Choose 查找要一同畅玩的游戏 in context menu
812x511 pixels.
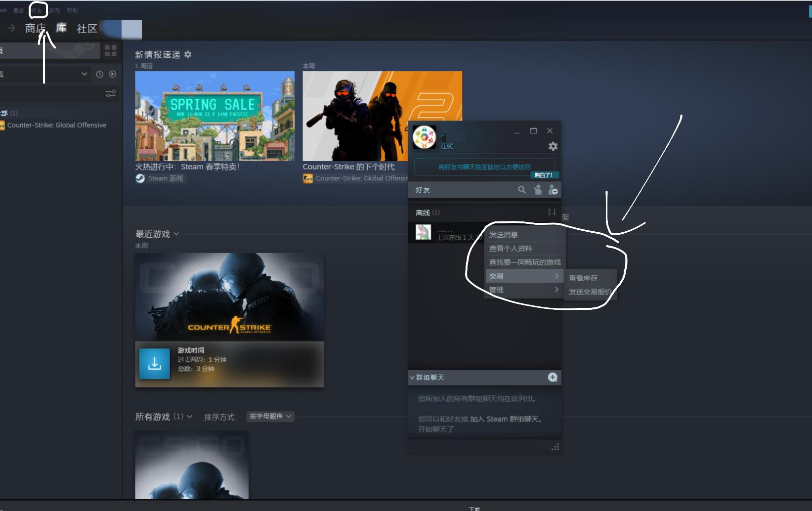coord(525,262)
